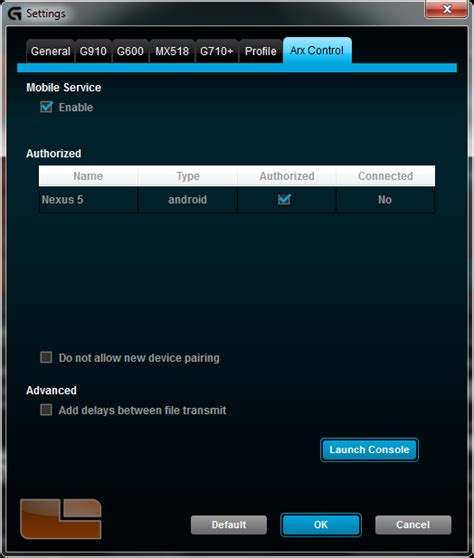Select the G600 tab
The width and height of the screenshot is (474, 558).
point(130,51)
